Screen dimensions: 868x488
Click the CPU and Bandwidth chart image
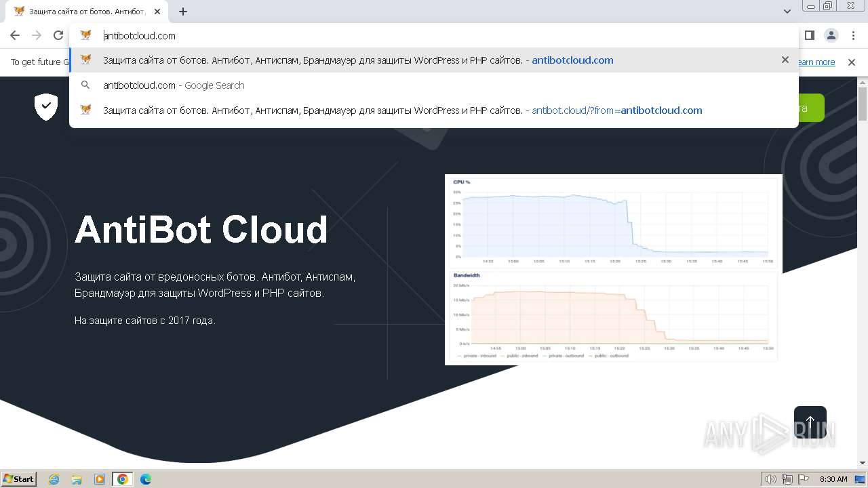(x=614, y=270)
